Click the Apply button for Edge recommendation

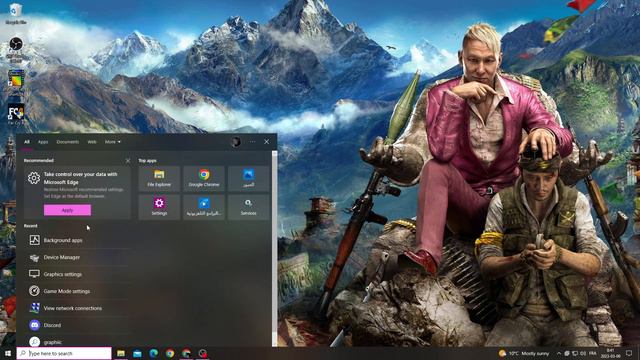pos(67,210)
